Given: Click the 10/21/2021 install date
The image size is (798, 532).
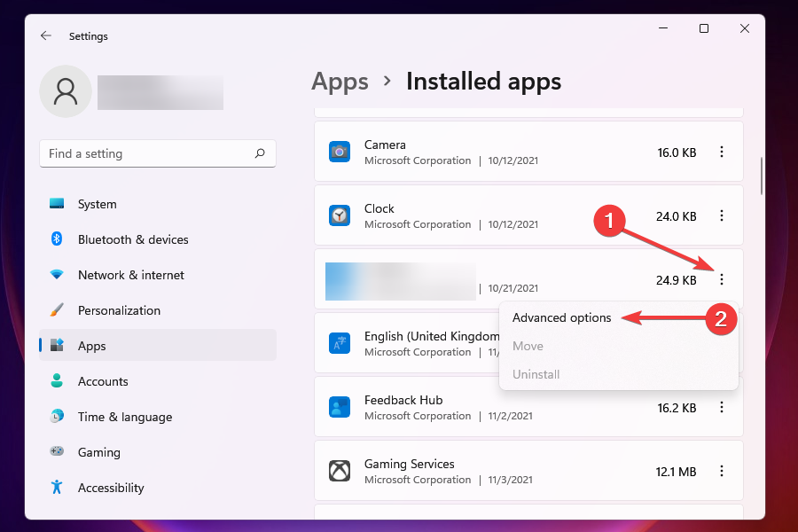Looking at the screenshot, I should [x=513, y=288].
